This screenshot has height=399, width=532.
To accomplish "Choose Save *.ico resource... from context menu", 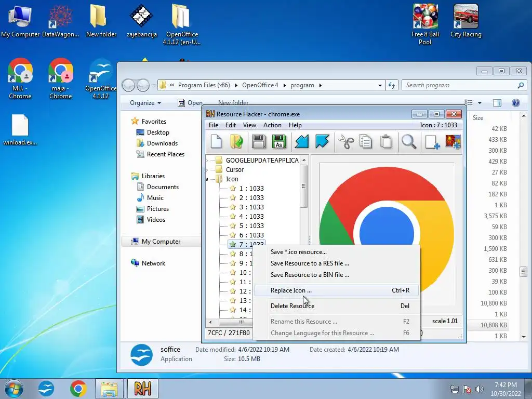I will pyautogui.click(x=336, y=252).
